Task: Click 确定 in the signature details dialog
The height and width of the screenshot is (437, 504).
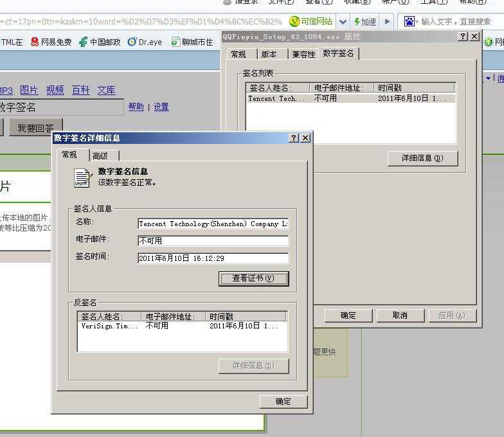Action: pos(283,402)
